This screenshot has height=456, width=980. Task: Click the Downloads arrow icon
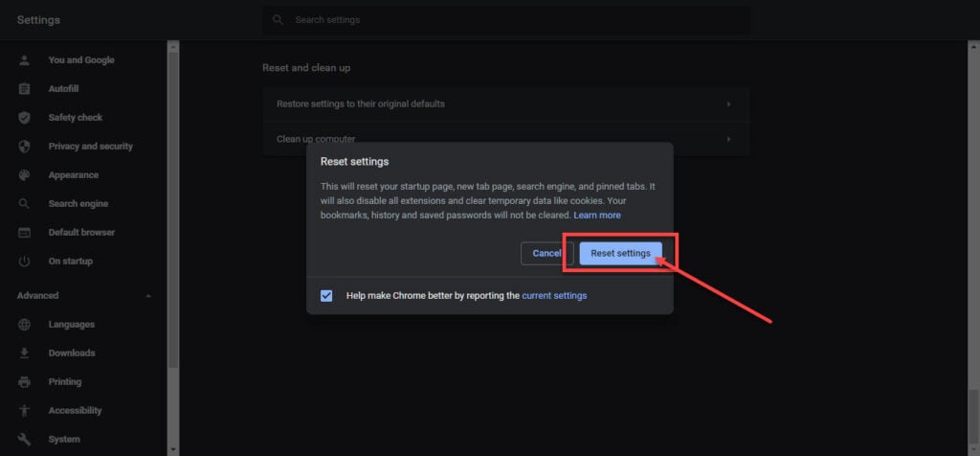[24, 353]
